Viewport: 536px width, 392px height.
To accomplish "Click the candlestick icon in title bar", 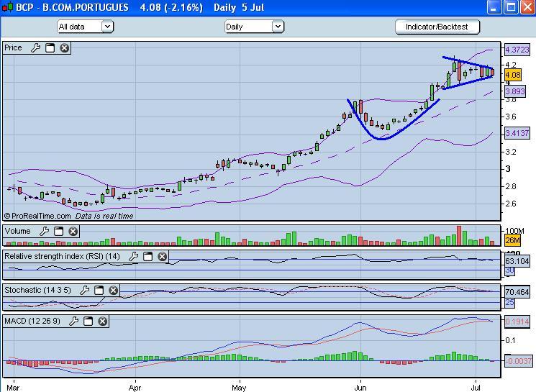I will click(x=7, y=7).
